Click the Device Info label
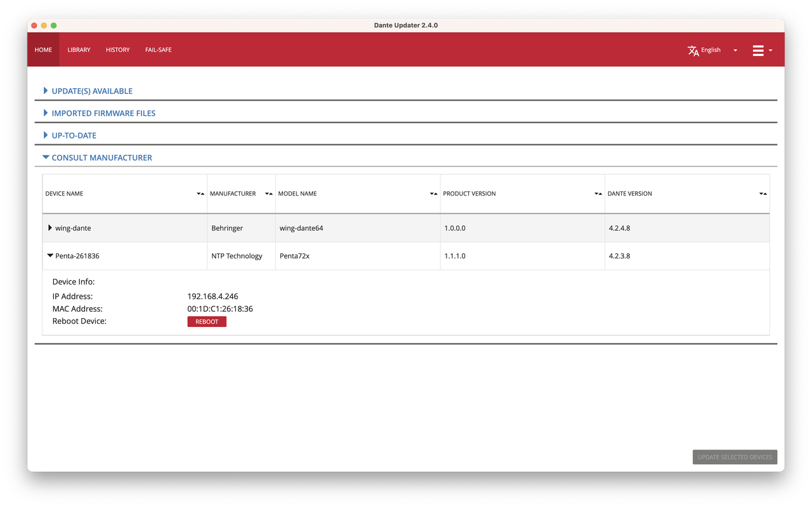 74,281
